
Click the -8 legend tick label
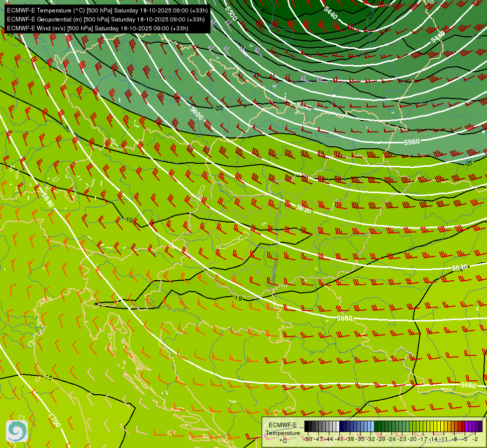coord(454,439)
